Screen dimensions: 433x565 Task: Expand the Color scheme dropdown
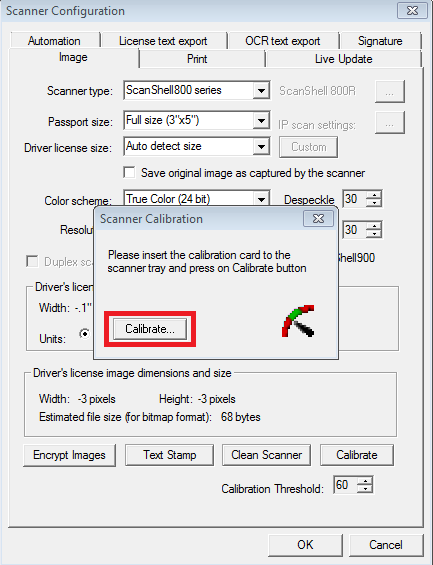tap(261, 199)
